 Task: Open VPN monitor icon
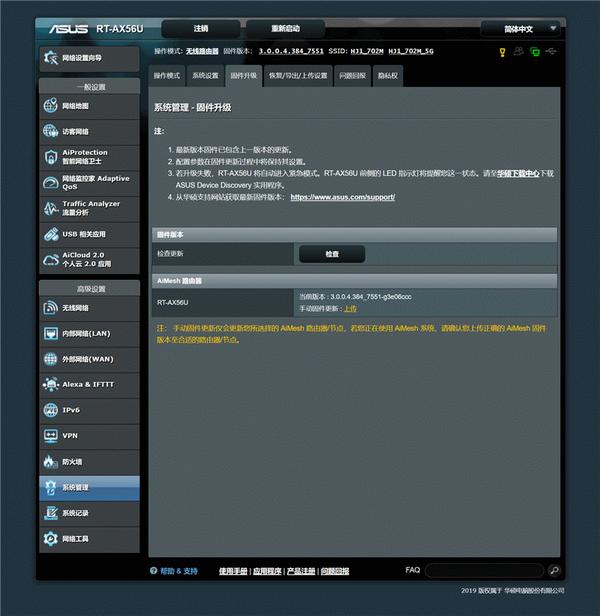click(x=51, y=436)
